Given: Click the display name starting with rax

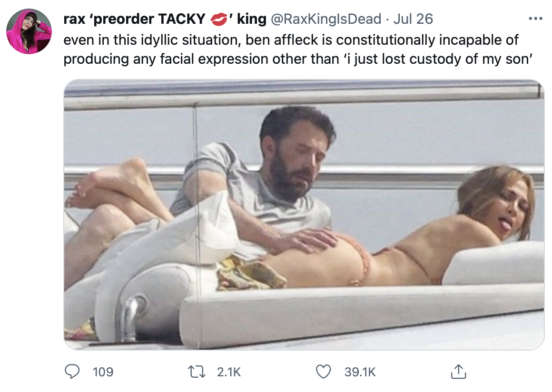Looking at the screenshot, I should click(165, 19).
